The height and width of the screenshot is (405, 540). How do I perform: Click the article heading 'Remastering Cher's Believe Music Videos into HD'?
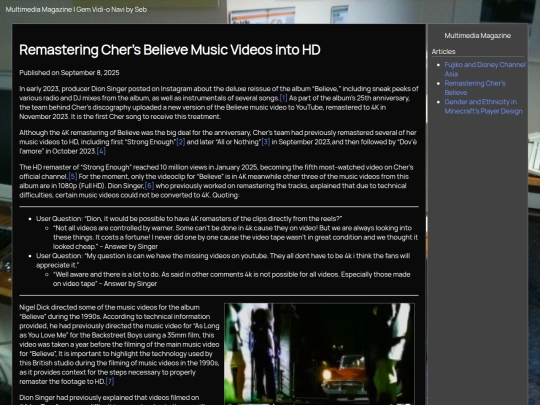[x=170, y=50]
